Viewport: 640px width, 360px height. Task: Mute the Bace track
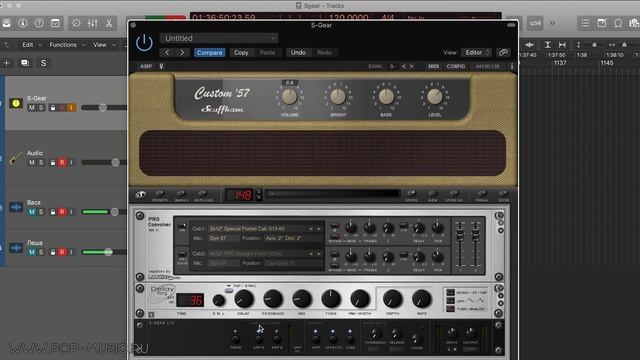click(32, 212)
